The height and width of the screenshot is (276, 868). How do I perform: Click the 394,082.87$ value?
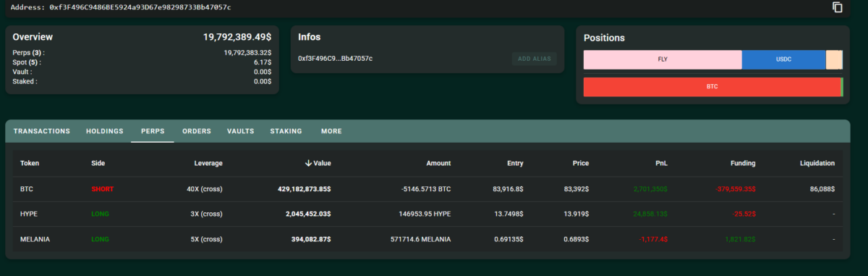[311, 239]
